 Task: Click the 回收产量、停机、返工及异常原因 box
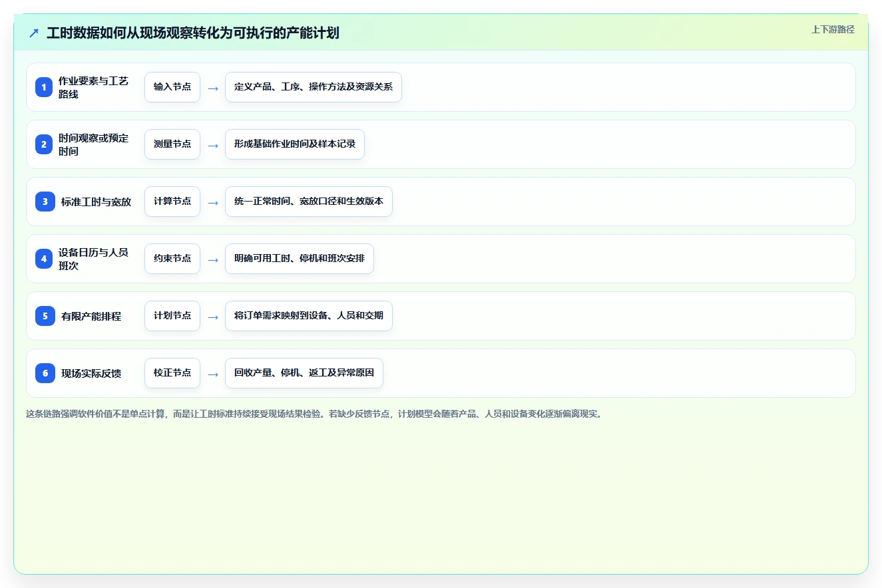[304, 373]
